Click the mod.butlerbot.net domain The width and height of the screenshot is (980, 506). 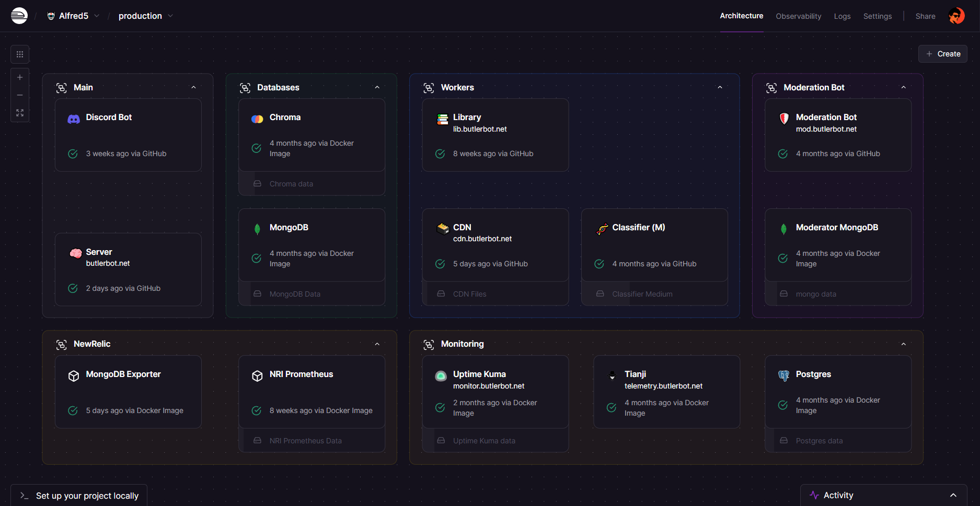826,129
